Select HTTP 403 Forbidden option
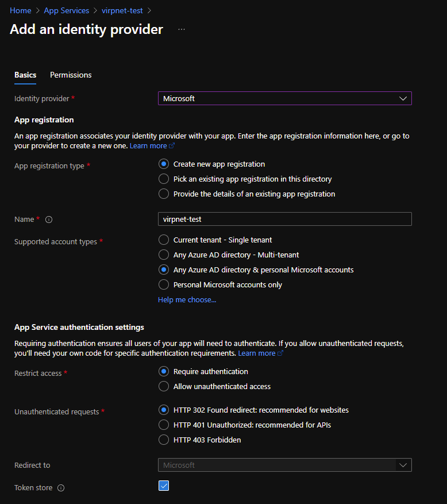 pyautogui.click(x=164, y=440)
